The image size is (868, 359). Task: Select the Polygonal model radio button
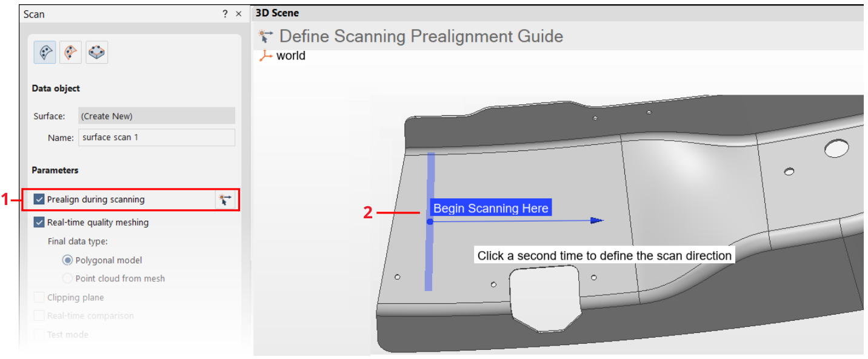(68, 260)
